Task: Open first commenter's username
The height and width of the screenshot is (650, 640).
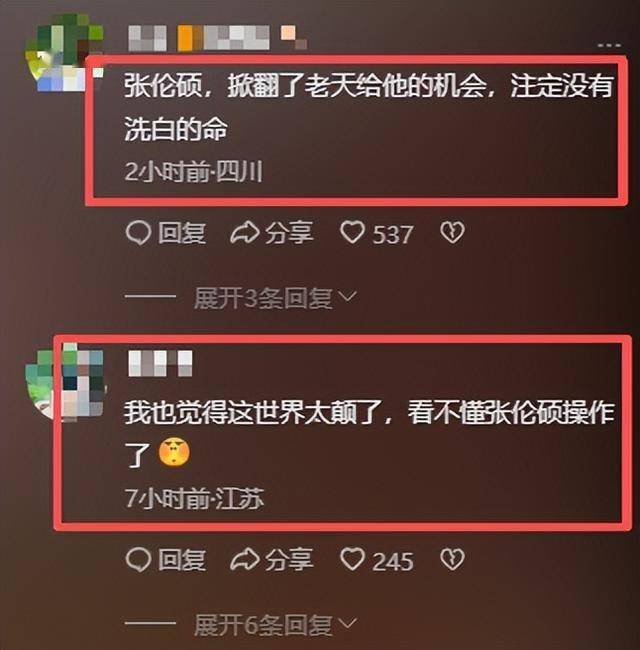Action: (218, 38)
